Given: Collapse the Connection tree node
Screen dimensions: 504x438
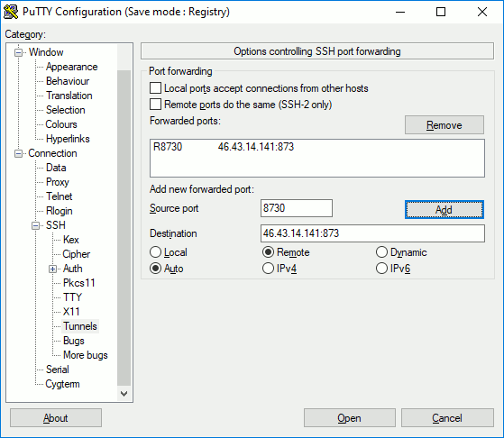Looking at the screenshot, I should pos(18,153).
